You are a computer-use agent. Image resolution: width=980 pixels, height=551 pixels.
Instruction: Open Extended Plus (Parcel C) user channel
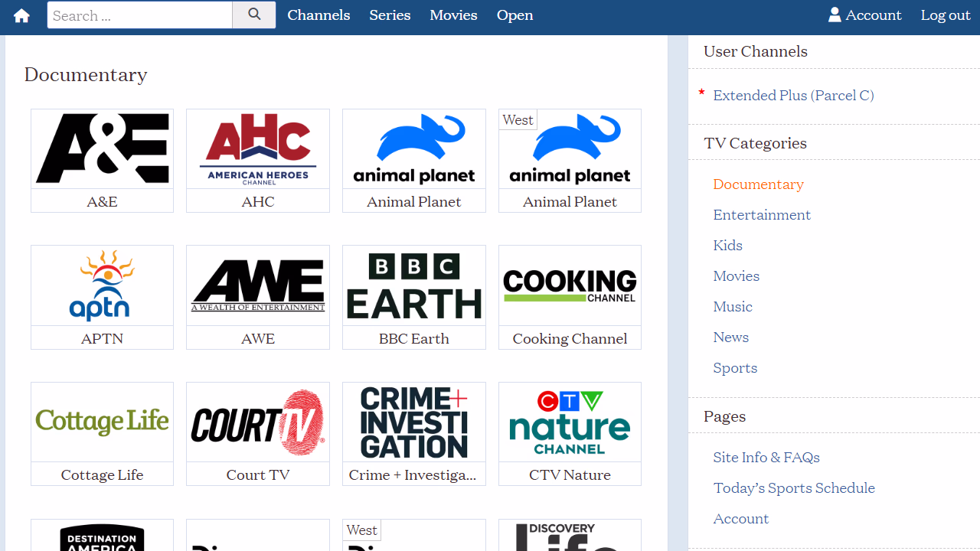click(x=793, y=96)
